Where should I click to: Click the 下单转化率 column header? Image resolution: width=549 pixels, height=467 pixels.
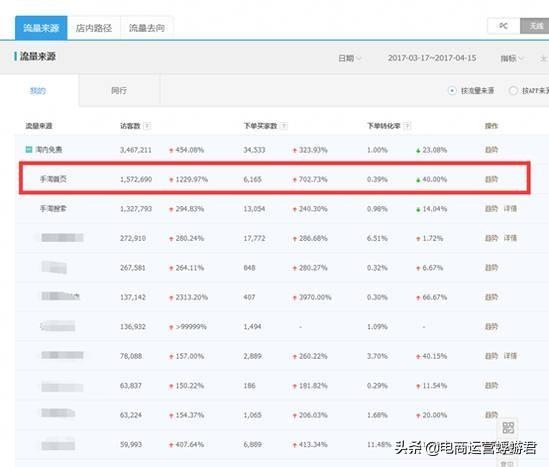(x=383, y=126)
